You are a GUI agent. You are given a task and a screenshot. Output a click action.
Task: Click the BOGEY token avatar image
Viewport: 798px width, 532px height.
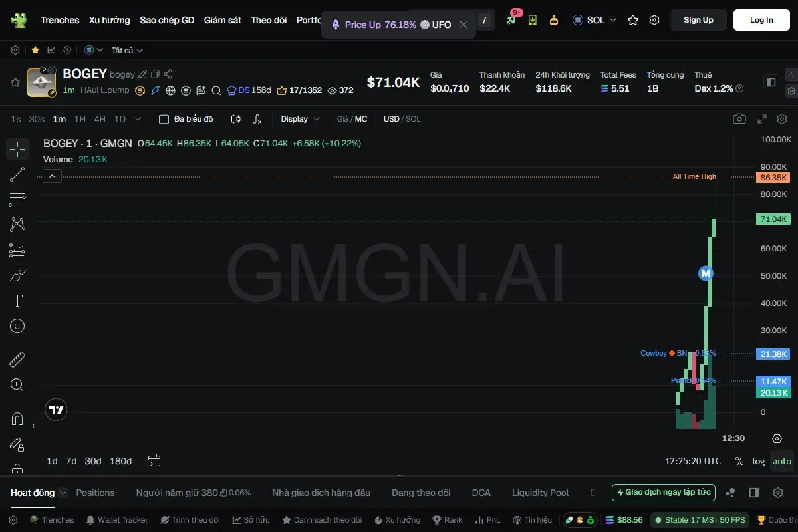pyautogui.click(x=41, y=82)
